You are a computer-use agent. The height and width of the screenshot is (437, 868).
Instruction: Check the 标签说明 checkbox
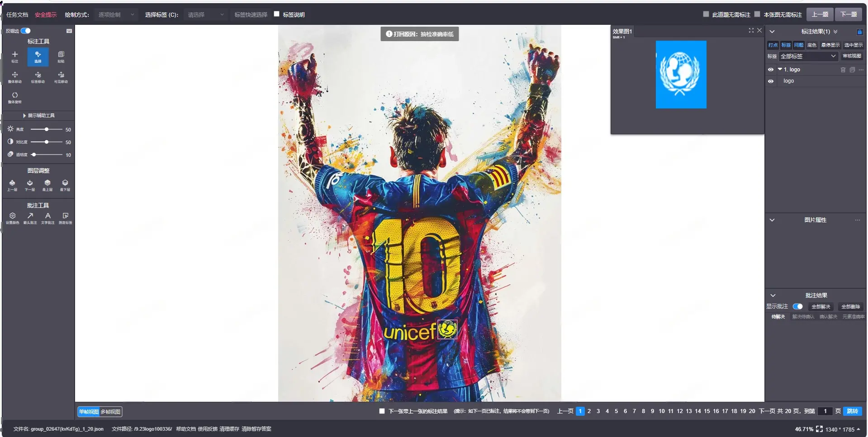click(x=277, y=14)
